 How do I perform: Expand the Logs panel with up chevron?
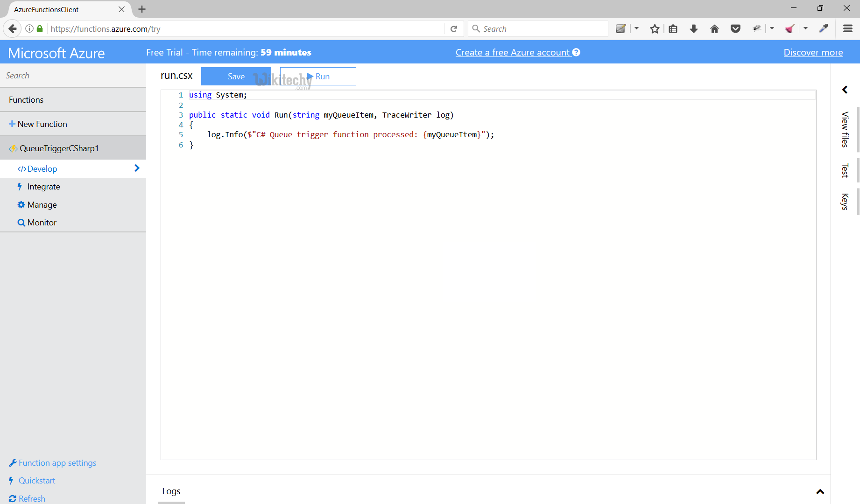pyautogui.click(x=820, y=491)
